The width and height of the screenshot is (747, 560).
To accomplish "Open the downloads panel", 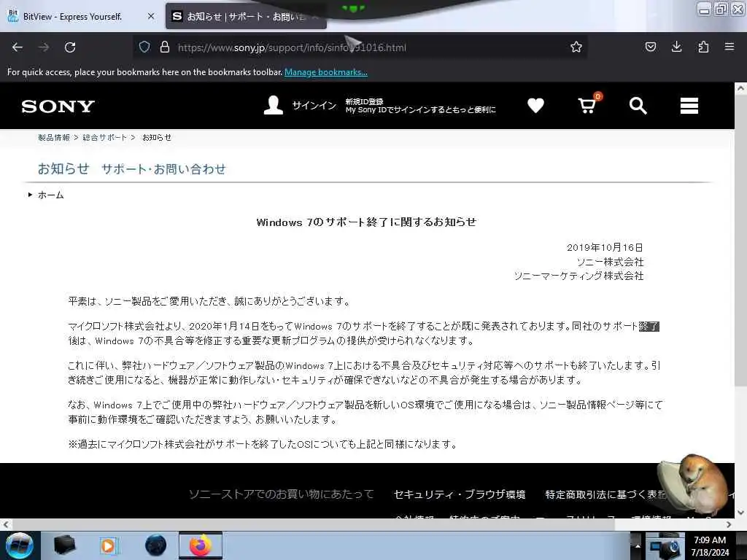I will pos(676,47).
